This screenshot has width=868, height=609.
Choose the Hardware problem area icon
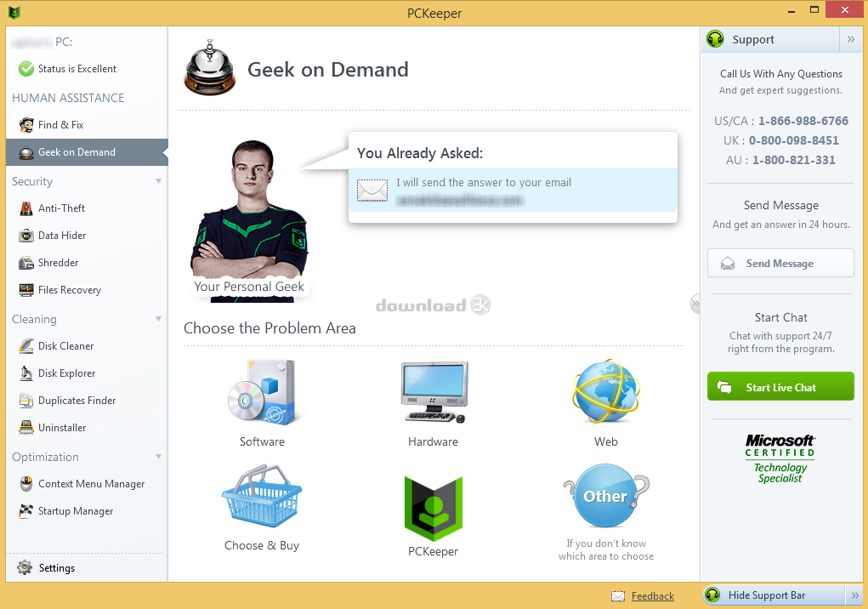tap(434, 392)
